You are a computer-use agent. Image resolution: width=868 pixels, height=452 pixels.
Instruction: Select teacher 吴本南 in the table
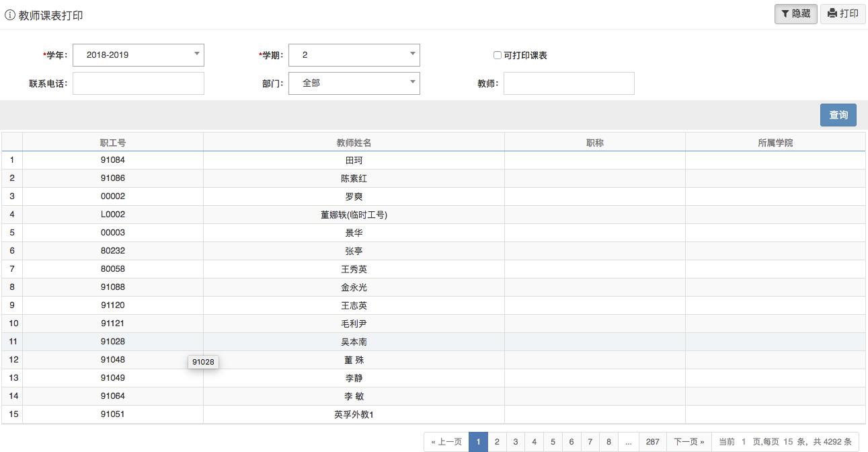[x=354, y=342]
